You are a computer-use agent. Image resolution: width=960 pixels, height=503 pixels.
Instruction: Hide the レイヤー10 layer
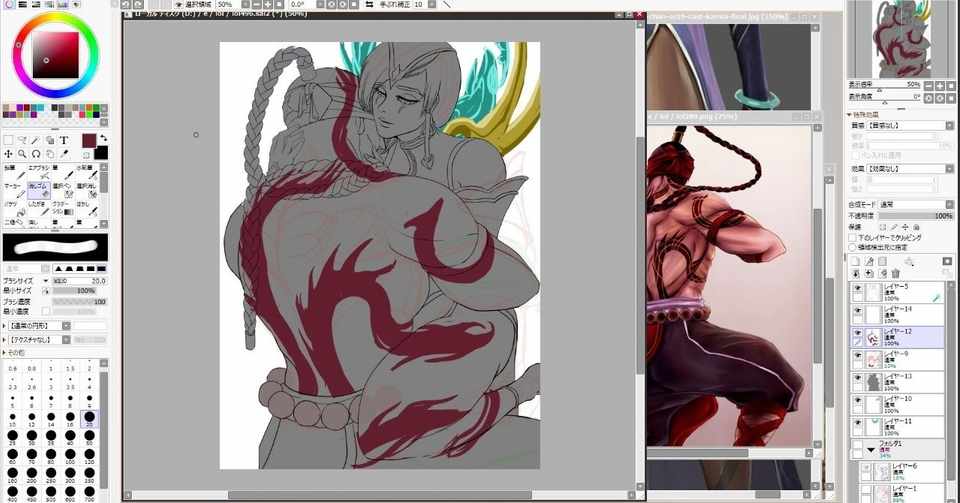point(858,401)
